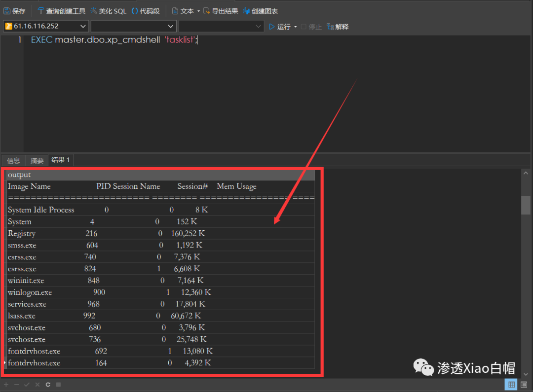Open the Text (文本) dropdown
This screenshot has width=533, height=392.
(186, 11)
